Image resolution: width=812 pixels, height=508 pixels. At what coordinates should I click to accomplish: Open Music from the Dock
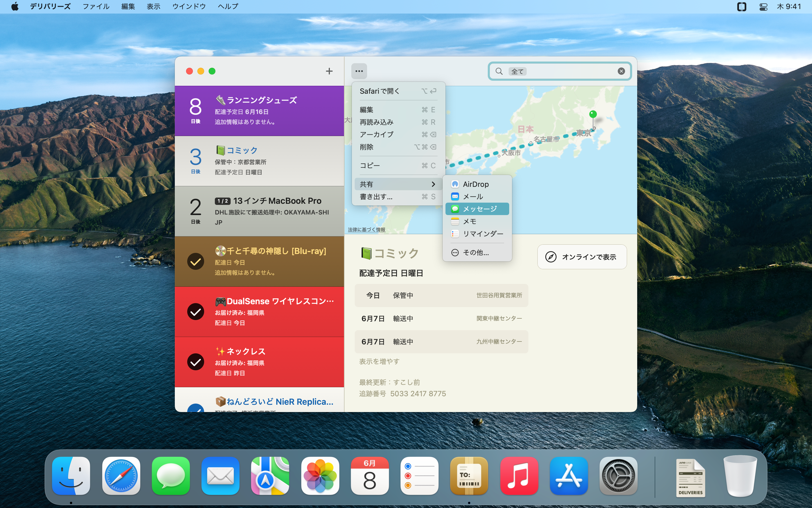click(x=519, y=476)
